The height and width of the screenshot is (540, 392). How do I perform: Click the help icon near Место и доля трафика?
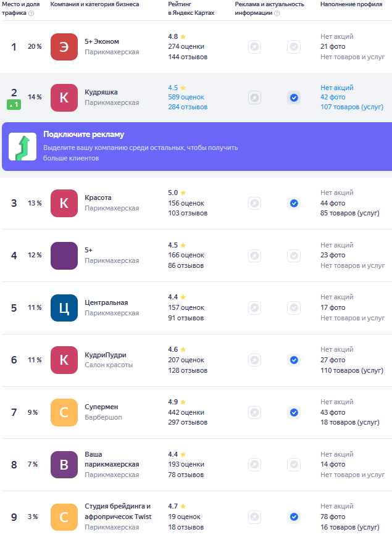tap(31, 13)
